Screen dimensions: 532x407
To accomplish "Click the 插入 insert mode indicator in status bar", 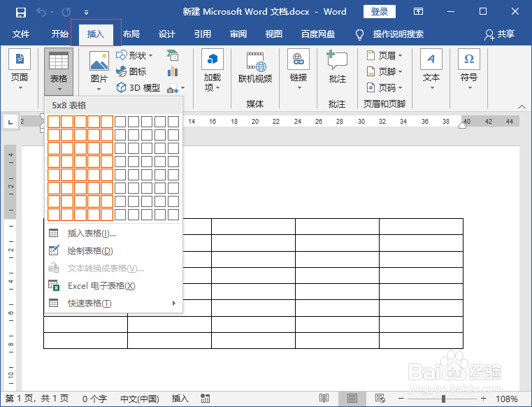I will click(x=180, y=399).
